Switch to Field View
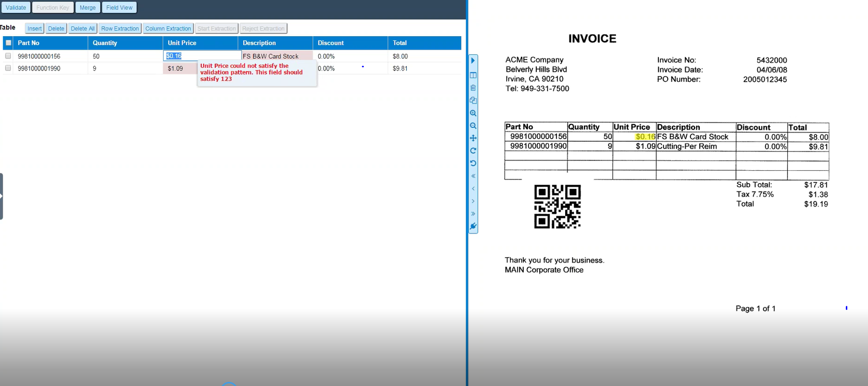The height and width of the screenshot is (386, 868). click(x=119, y=8)
